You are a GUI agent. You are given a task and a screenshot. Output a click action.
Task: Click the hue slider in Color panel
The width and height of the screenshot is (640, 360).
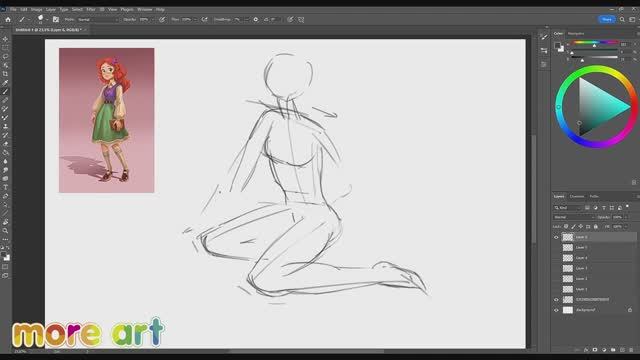(594, 42)
